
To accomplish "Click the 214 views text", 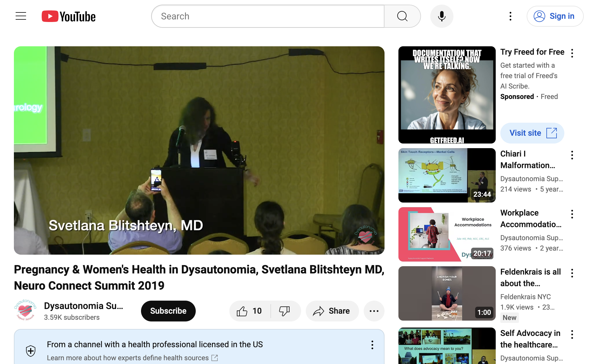I will (x=516, y=189).
